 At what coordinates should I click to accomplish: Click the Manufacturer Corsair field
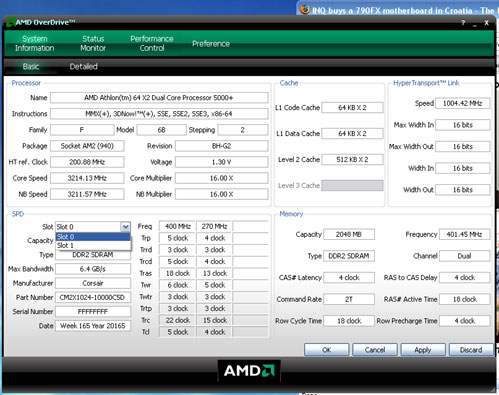[x=93, y=283]
